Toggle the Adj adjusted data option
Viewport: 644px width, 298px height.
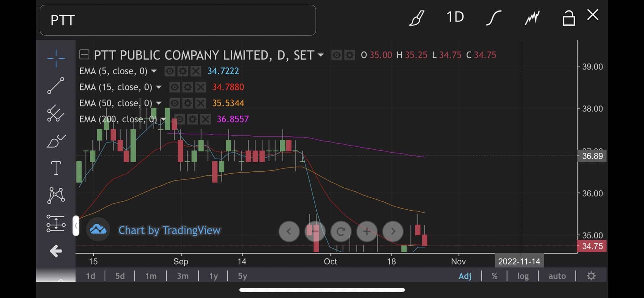coord(465,276)
